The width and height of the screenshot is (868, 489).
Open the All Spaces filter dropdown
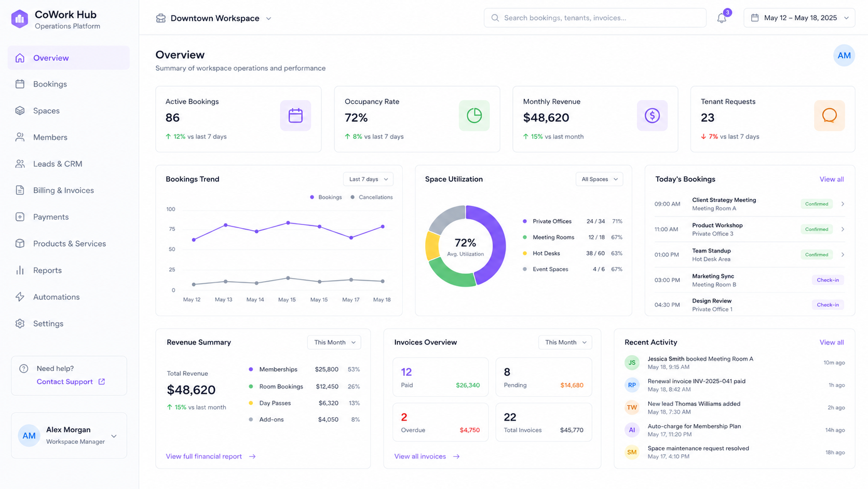pos(600,179)
